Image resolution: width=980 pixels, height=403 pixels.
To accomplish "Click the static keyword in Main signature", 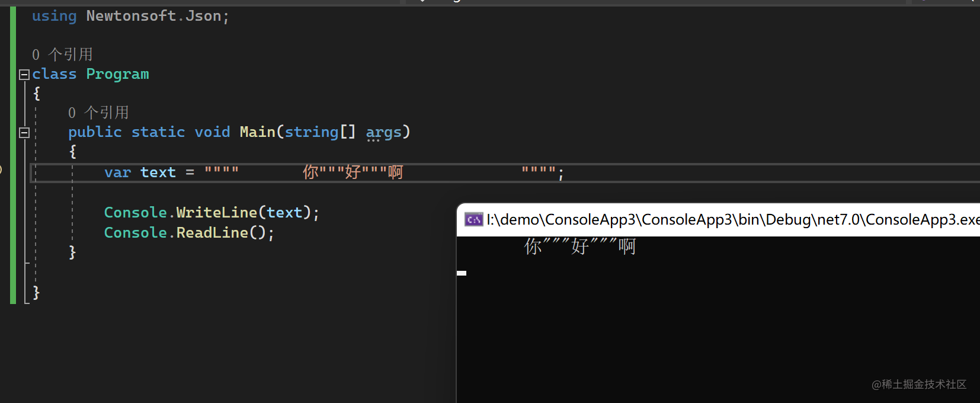I will pos(158,132).
